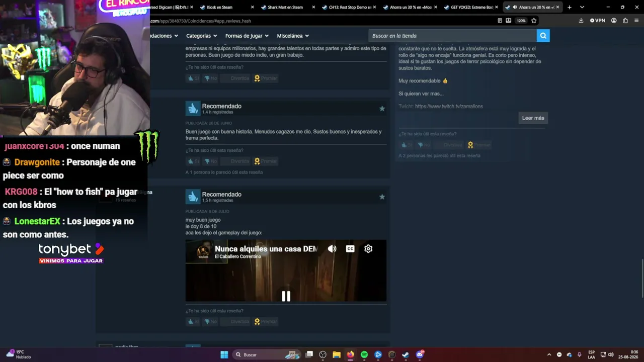Open Spotify from the taskbar
Viewport: 644px width, 362px height.
click(364, 354)
